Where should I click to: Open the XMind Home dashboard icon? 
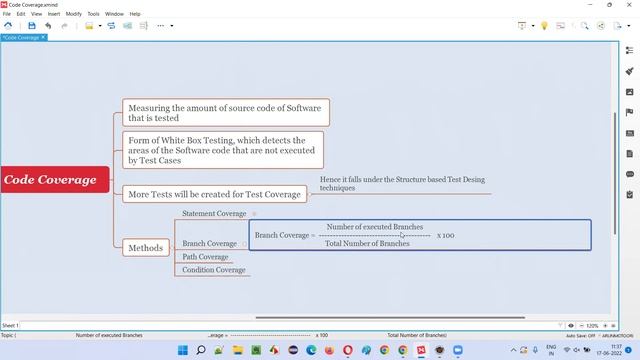pos(8,26)
